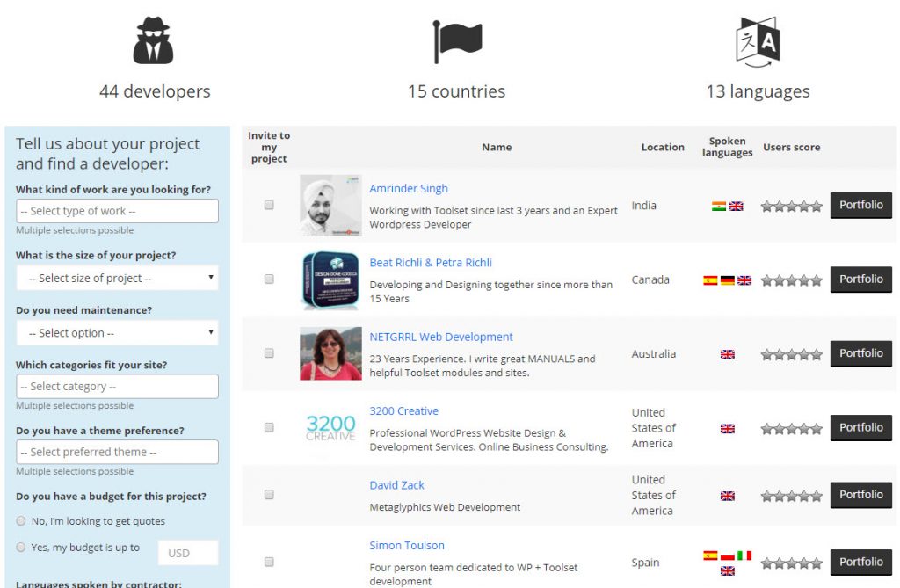This screenshot has width=900, height=588.
Task: Click India flag in Amrinder Singh row
Action: (719, 207)
